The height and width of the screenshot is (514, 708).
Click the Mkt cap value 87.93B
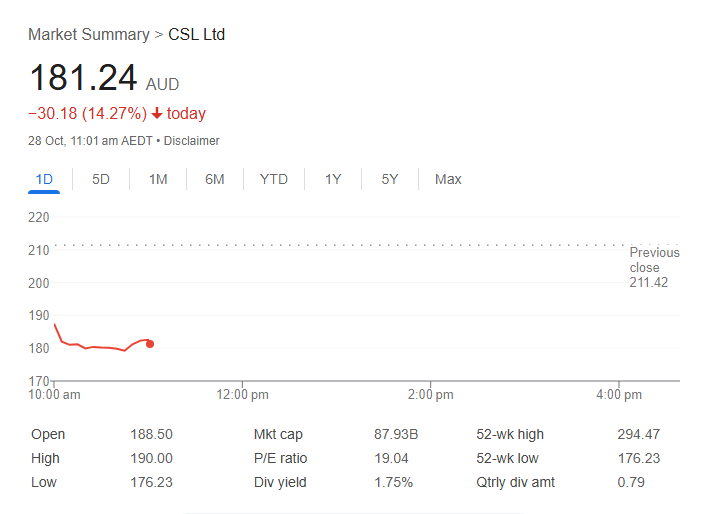coord(396,435)
